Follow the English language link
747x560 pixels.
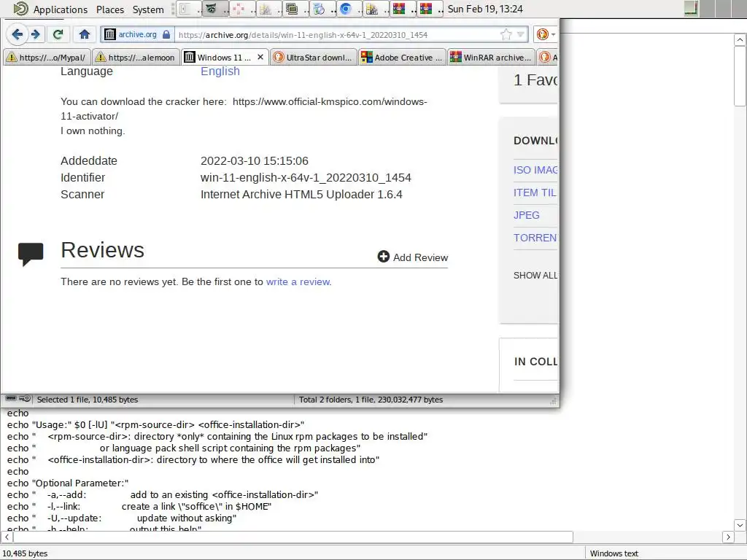tap(220, 71)
